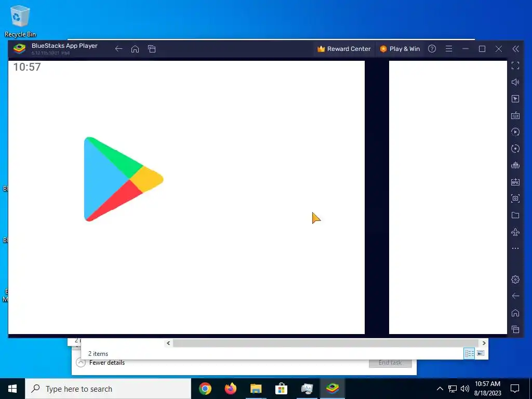The height and width of the screenshot is (399, 532).
Task: Click the BlueStacks back arrow in title bar
Action: [x=118, y=49]
